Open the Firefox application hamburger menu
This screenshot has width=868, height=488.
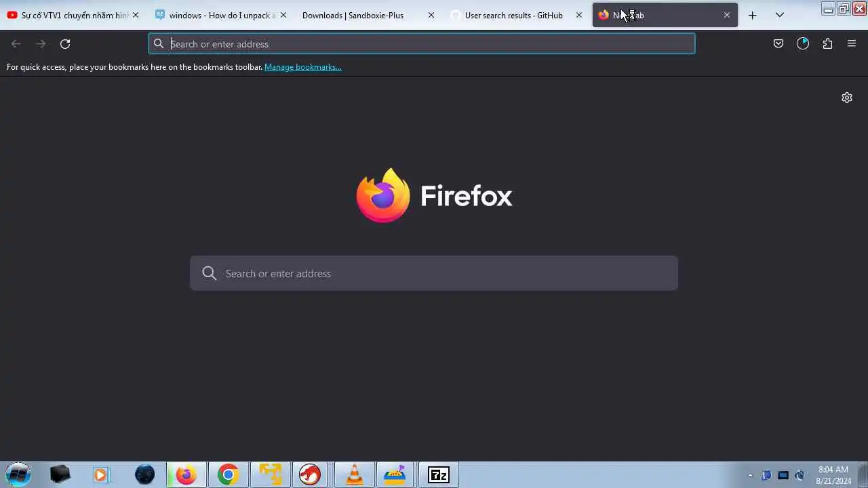pos(852,44)
